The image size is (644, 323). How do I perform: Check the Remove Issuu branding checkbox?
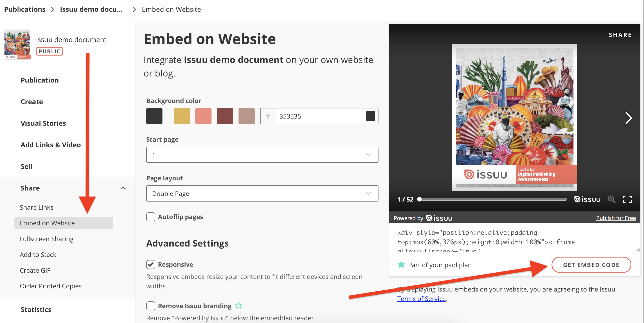pos(151,306)
